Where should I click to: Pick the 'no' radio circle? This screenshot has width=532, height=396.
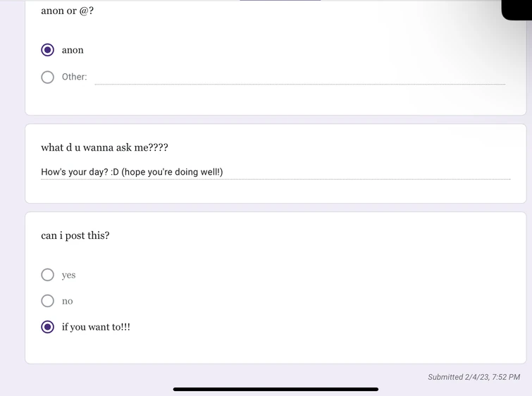tap(48, 301)
